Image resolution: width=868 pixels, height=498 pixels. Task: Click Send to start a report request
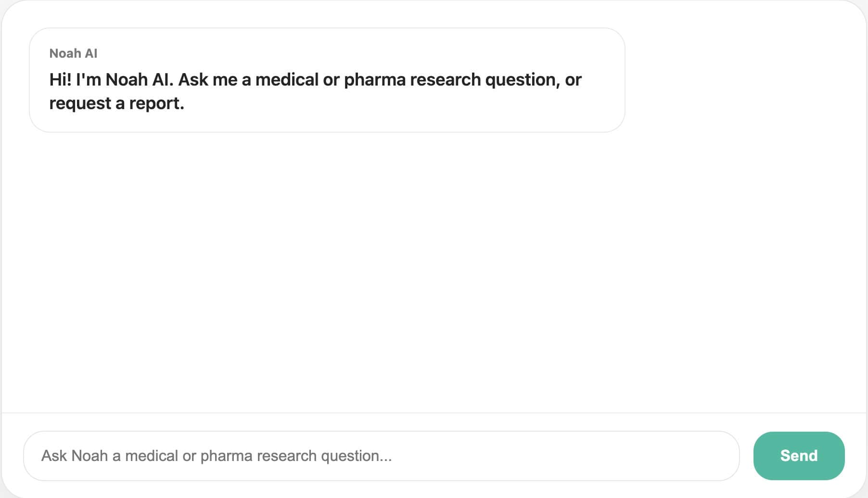pyautogui.click(x=798, y=455)
